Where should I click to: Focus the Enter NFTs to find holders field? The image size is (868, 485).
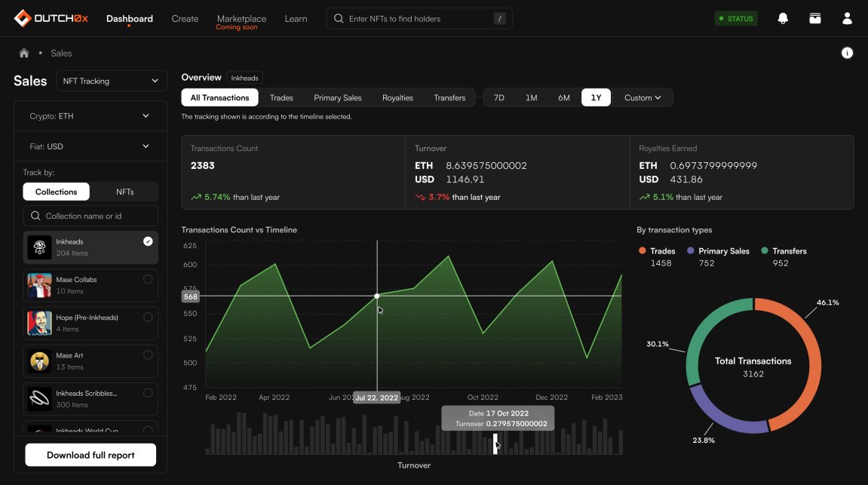419,18
